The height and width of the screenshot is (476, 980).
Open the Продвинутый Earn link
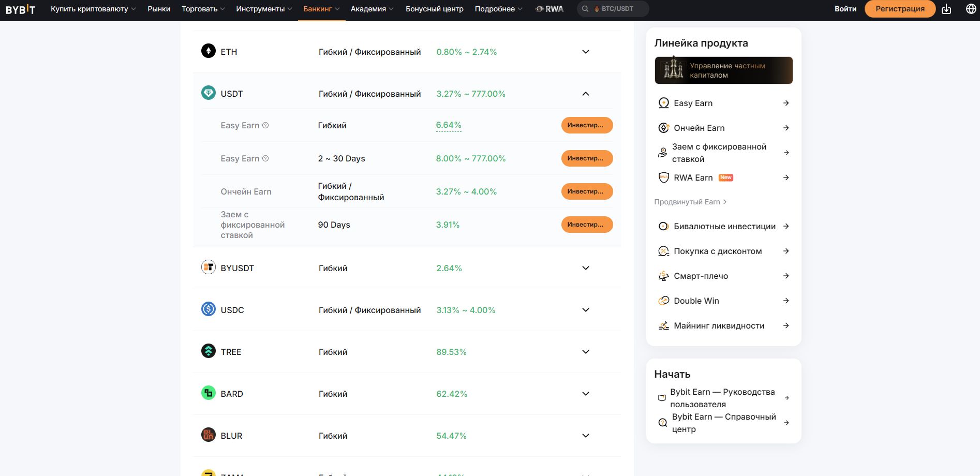690,202
